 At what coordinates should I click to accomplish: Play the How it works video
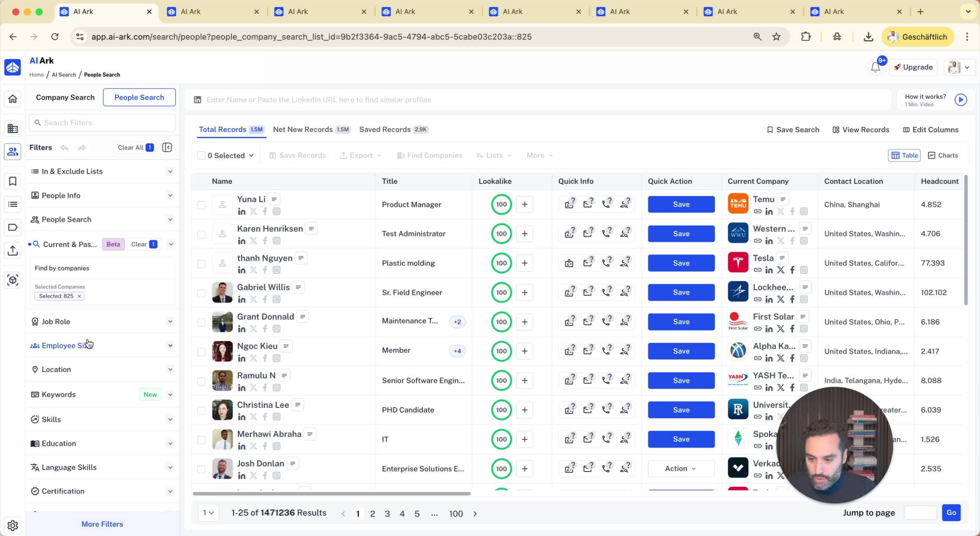(x=960, y=100)
